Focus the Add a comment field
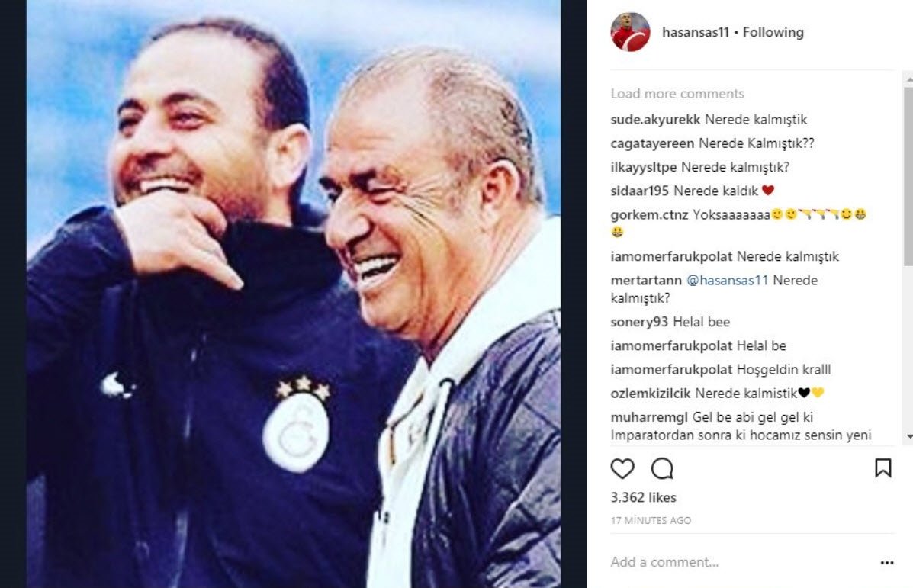913x588 pixels. pos(740,562)
